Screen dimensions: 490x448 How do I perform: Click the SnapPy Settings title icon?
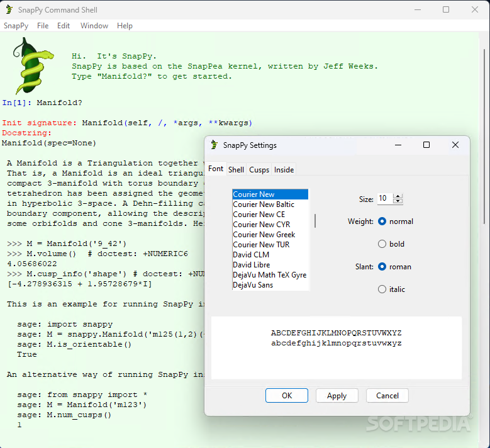[x=214, y=145]
